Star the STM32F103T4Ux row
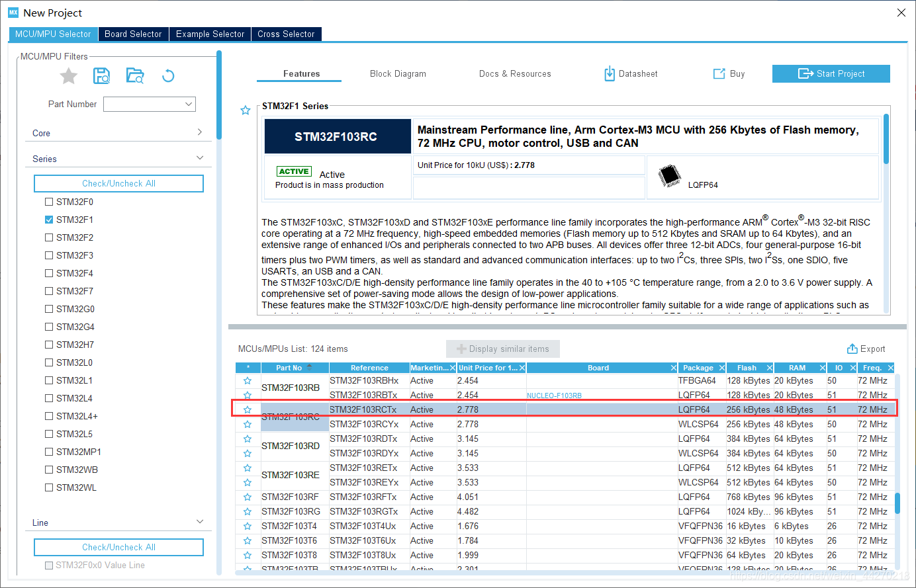Viewport: 916px width, 588px height. pos(248,526)
